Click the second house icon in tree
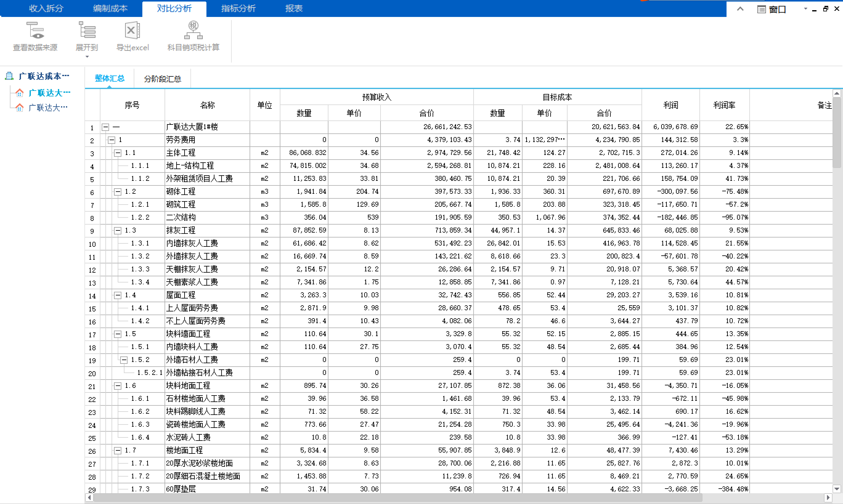 click(19, 107)
